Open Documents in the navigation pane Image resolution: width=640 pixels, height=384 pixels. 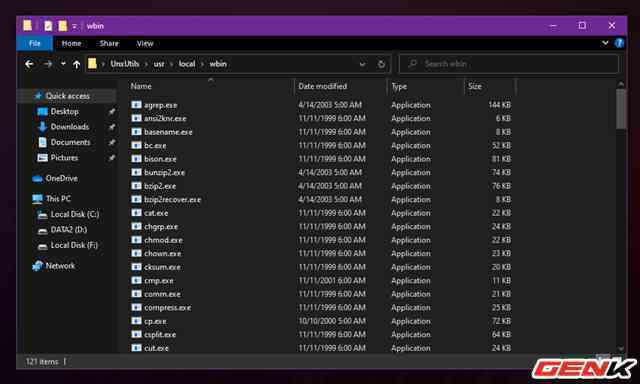[70, 142]
